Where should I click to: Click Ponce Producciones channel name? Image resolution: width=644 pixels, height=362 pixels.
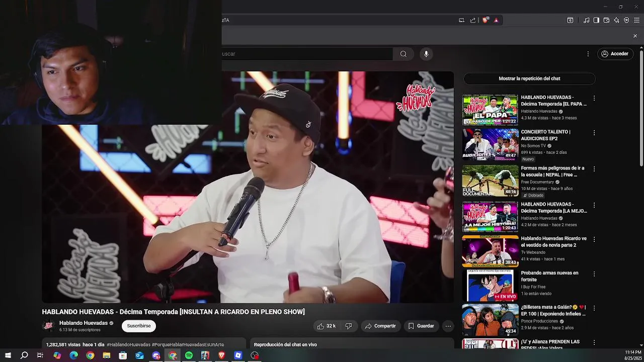539,321
